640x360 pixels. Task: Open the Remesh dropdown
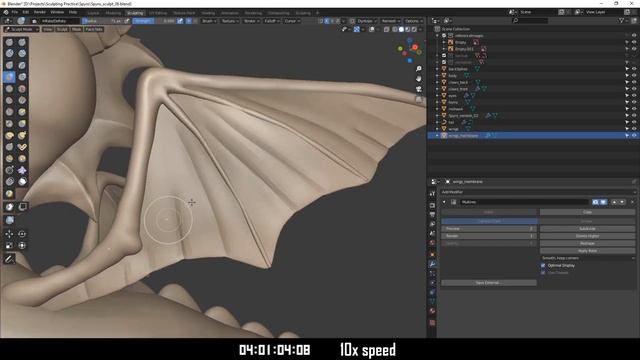[x=390, y=21]
